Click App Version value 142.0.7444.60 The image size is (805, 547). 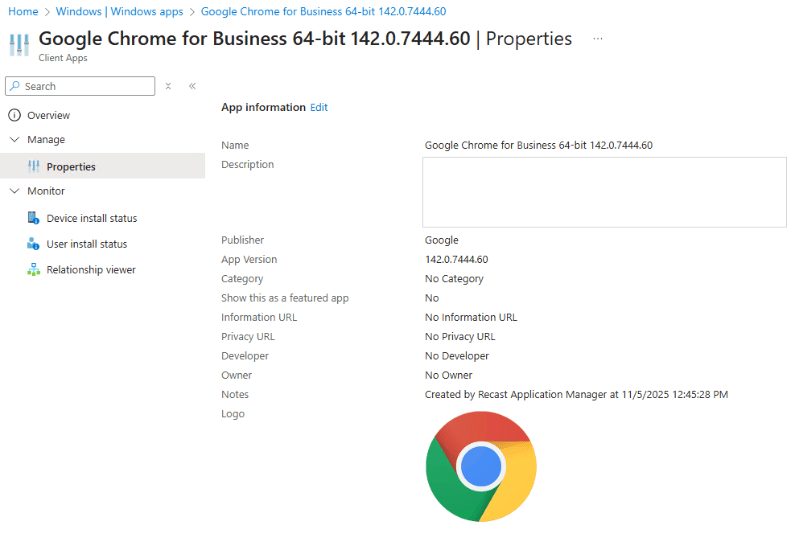(456, 259)
